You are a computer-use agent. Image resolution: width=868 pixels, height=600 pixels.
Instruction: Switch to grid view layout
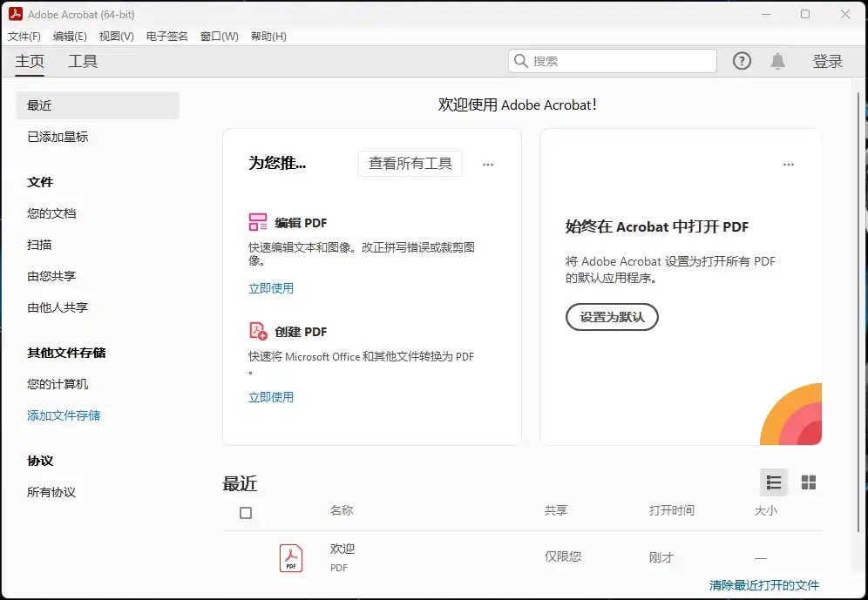(807, 482)
